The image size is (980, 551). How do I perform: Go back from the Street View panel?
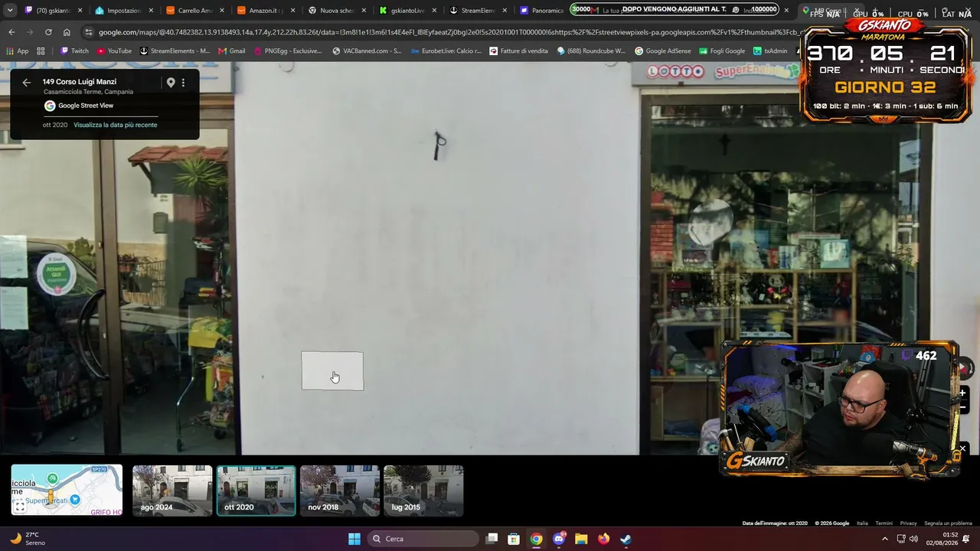(26, 83)
